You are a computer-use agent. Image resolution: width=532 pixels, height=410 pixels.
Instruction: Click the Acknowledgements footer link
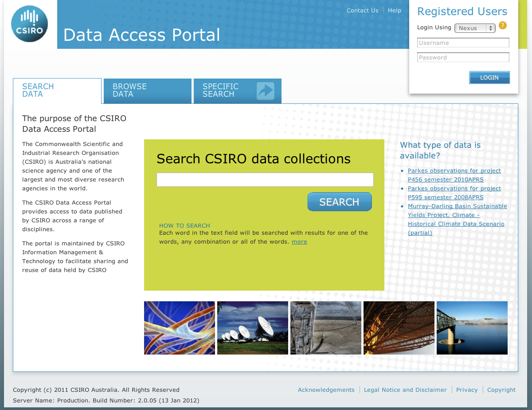tap(326, 390)
